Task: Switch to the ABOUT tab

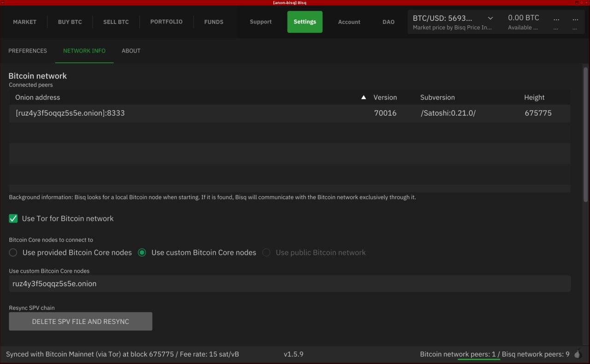Action: (131, 51)
